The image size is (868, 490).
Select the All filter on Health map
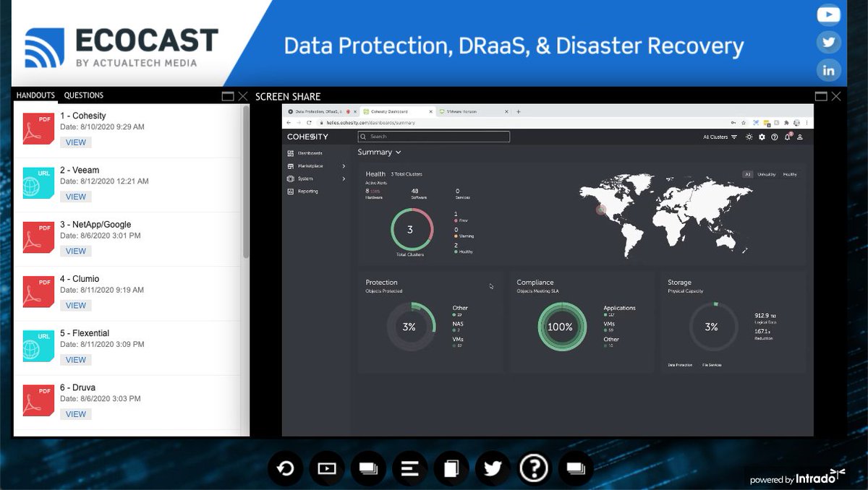point(748,174)
